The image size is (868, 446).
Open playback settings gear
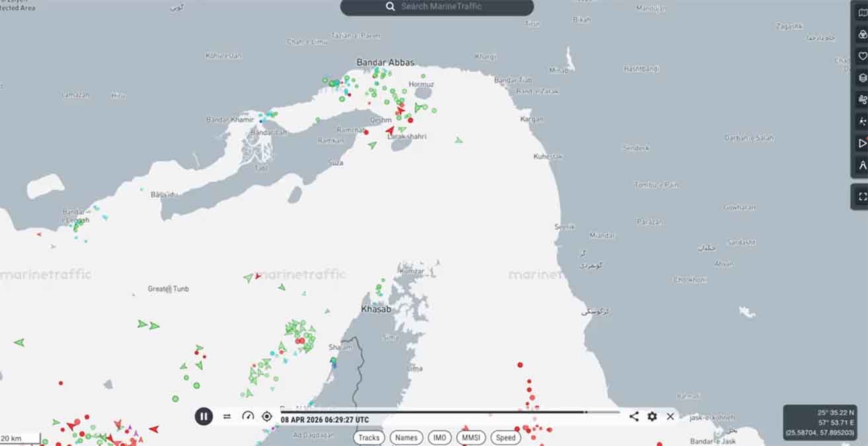coord(652,416)
